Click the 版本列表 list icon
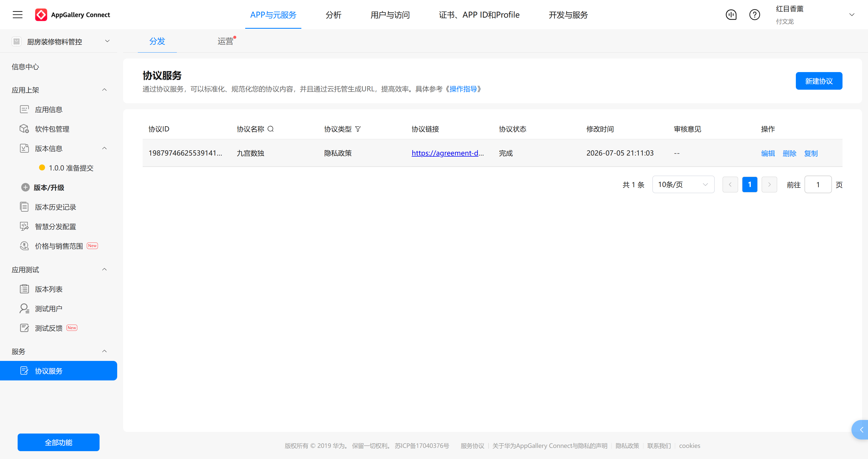 [x=24, y=289]
